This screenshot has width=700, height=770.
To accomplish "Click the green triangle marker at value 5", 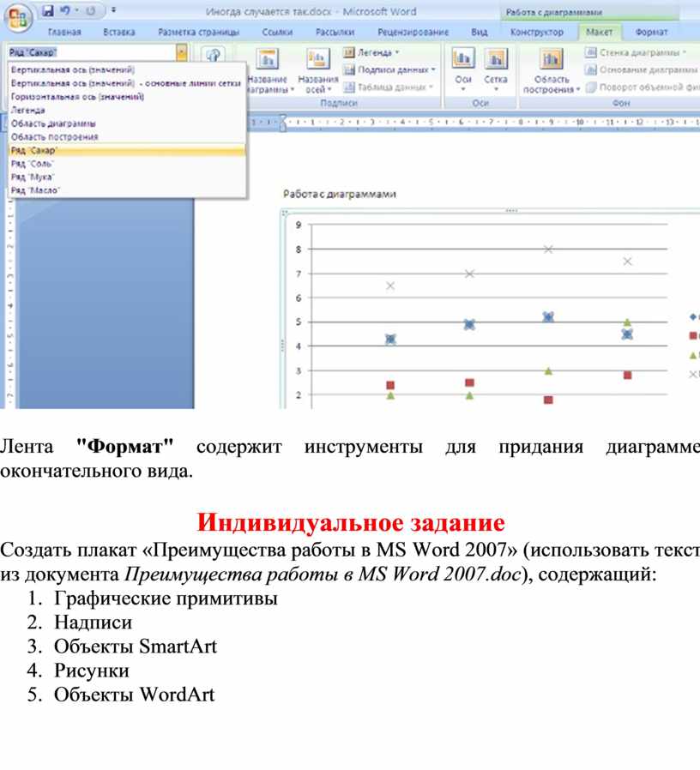I will pyautogui.click(x=627, y=322).
